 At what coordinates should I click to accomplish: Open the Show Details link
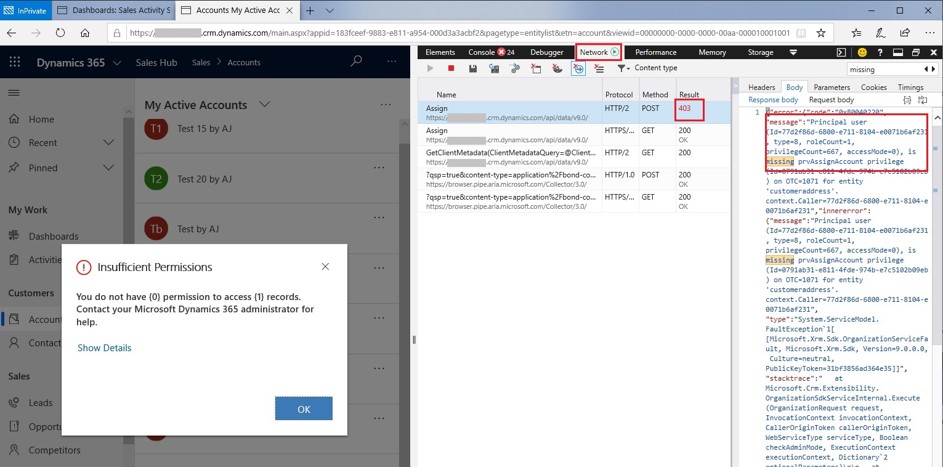pos(104,348)
